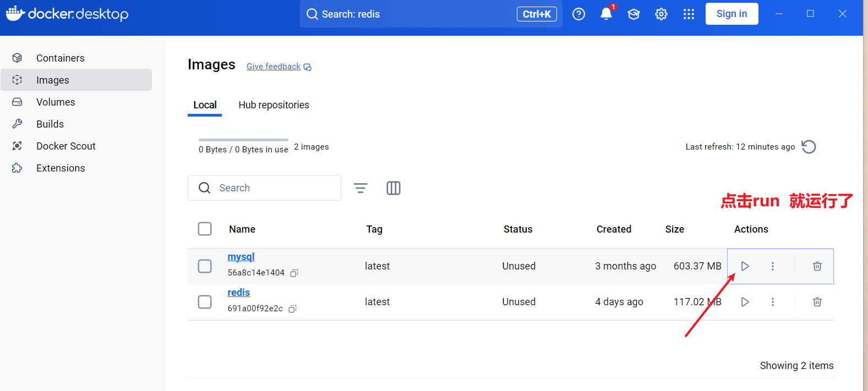Open more actions for redis image
The height and width of the screenshot is (391, 868).
point(773,302)
